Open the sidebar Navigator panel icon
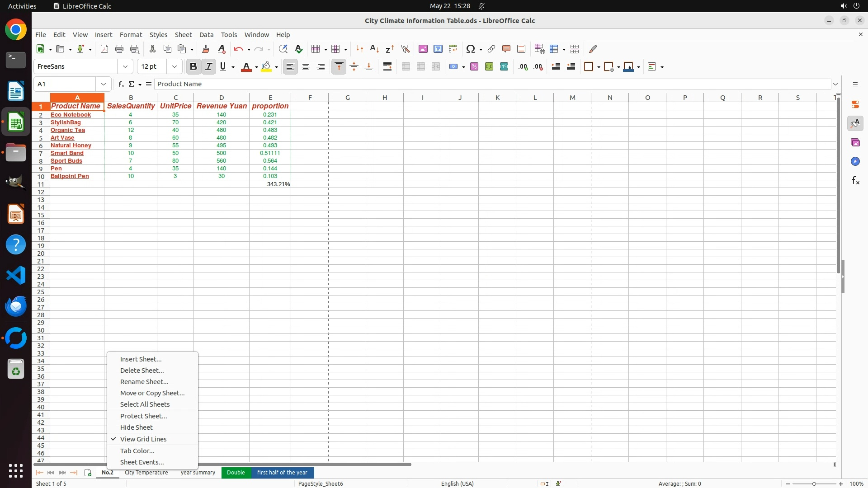868x488 pixels. point(855,161)
